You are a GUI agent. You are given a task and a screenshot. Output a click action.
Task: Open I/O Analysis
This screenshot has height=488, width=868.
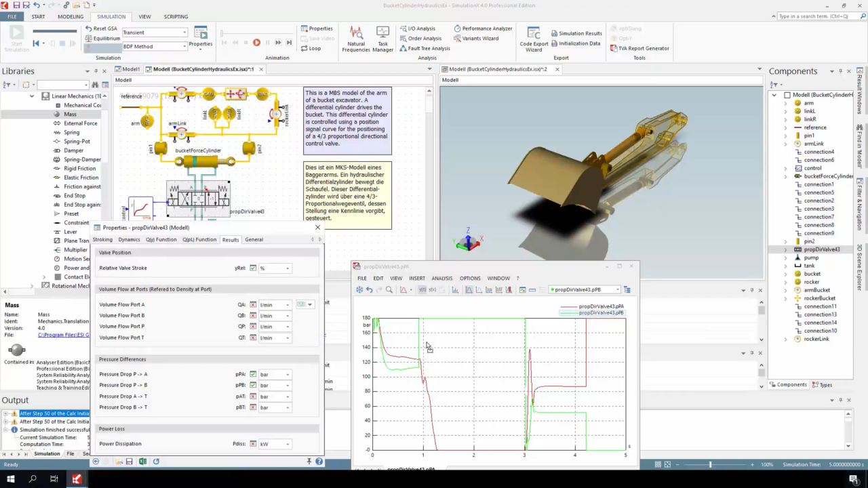click(417, 28)
